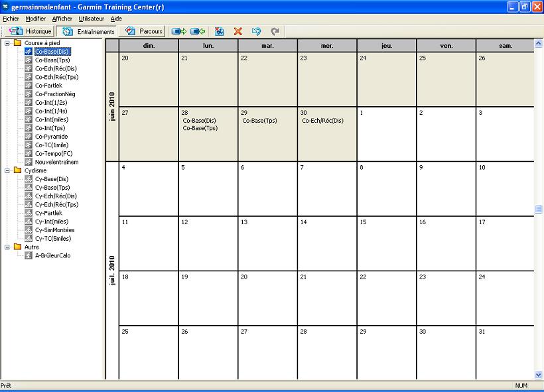Open the Modifier menu

coord(35,19)
